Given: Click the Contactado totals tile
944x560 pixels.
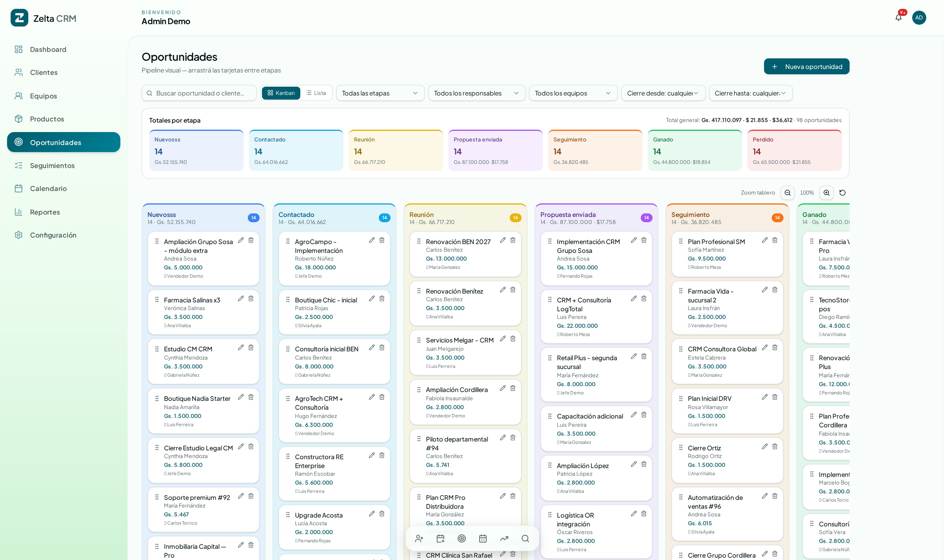Looking at the screenshot, I should click(296, 150).
